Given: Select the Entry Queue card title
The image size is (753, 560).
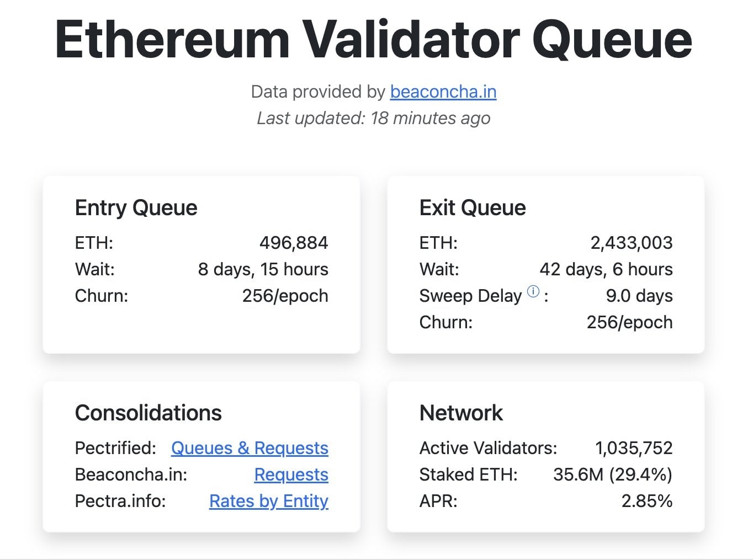Looking at the screenshot, I should 136,208.
